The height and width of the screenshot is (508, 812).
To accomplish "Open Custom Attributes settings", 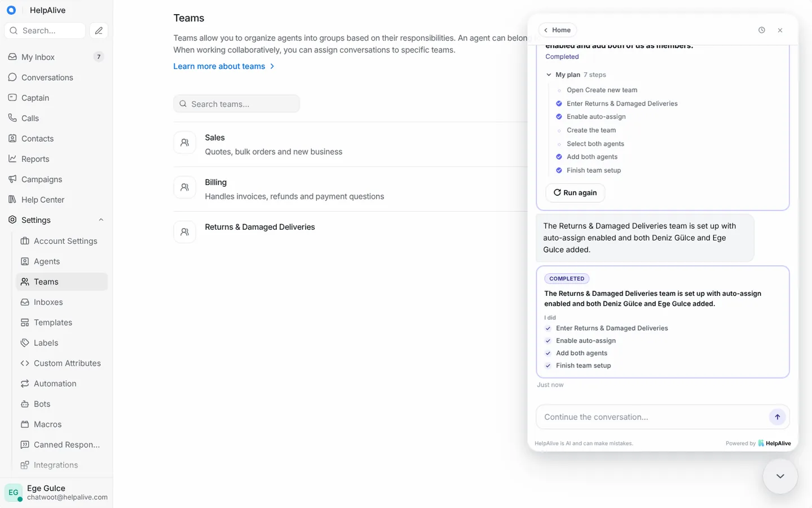I will [62, 363].
